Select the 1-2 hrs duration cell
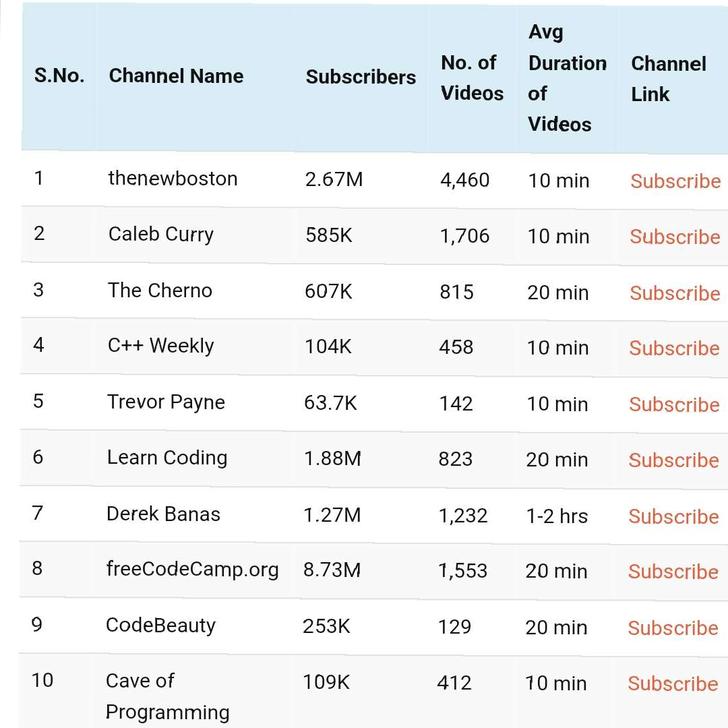 point(557,516)
